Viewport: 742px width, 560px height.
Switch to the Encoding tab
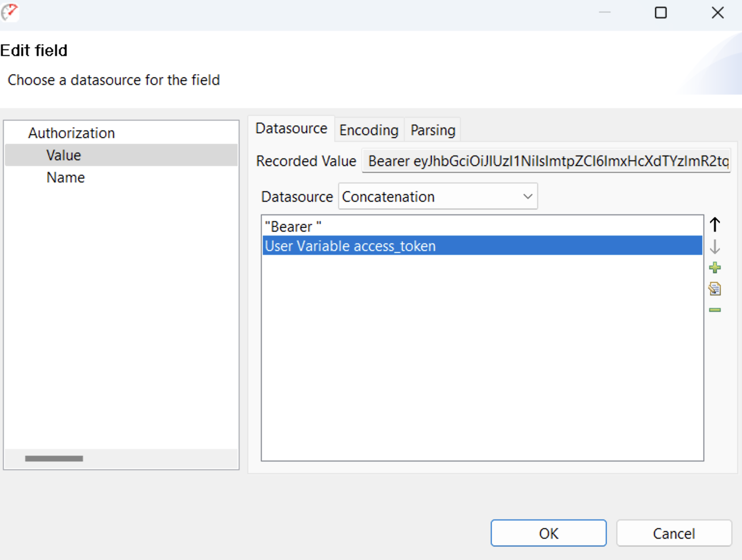(369, 130)
